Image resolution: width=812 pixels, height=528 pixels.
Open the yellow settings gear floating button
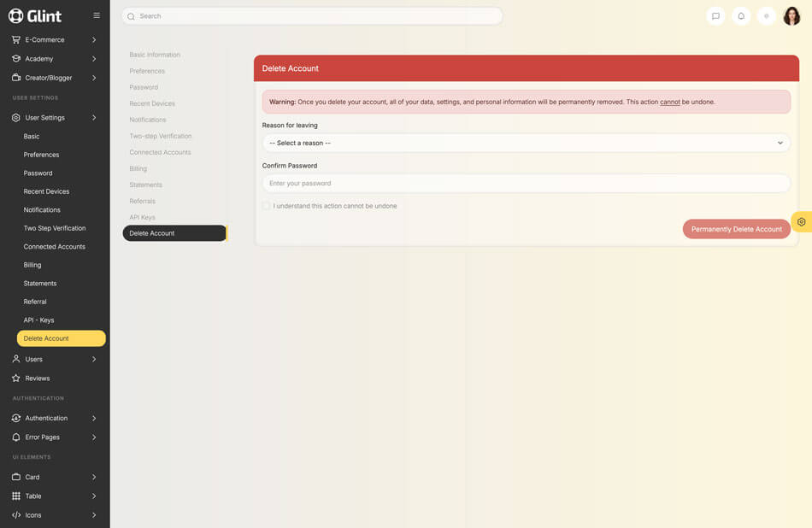pos(801,222)
